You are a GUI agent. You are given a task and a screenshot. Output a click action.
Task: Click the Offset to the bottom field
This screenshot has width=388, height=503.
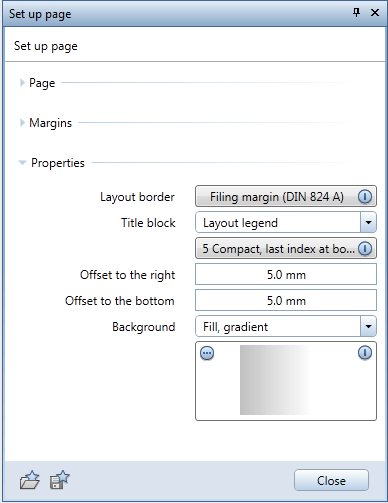pos(286,300)
